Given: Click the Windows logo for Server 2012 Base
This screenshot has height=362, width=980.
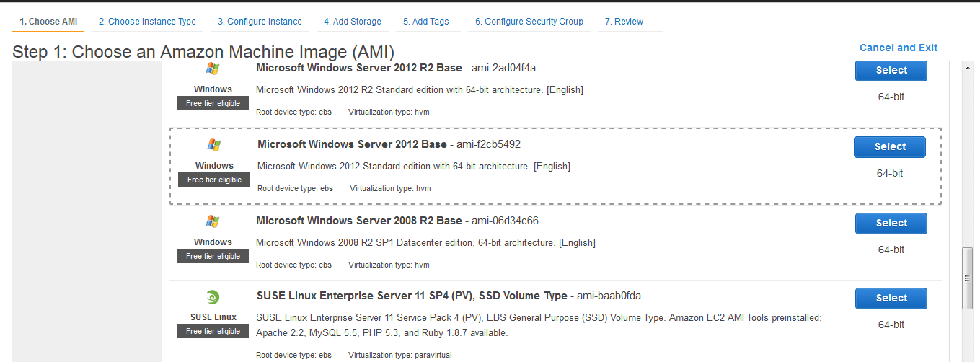Looking at the screenshot, I should point(214,145).
